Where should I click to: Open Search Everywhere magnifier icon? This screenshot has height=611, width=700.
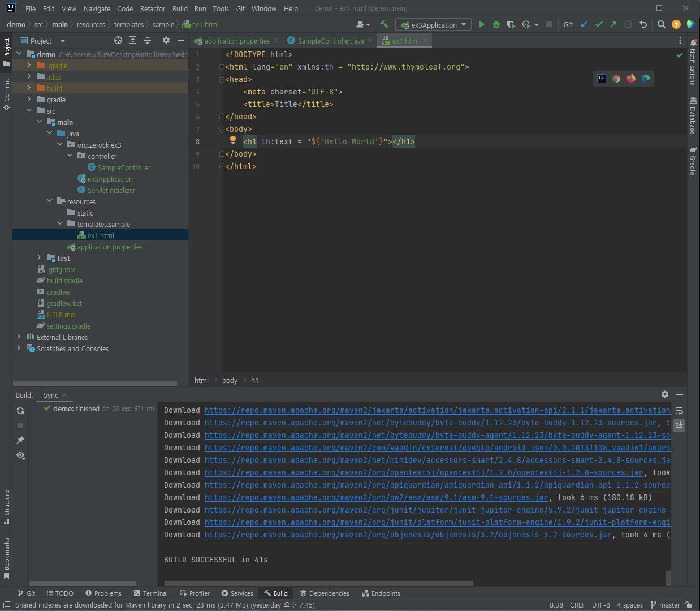click(x=662, y=24)
